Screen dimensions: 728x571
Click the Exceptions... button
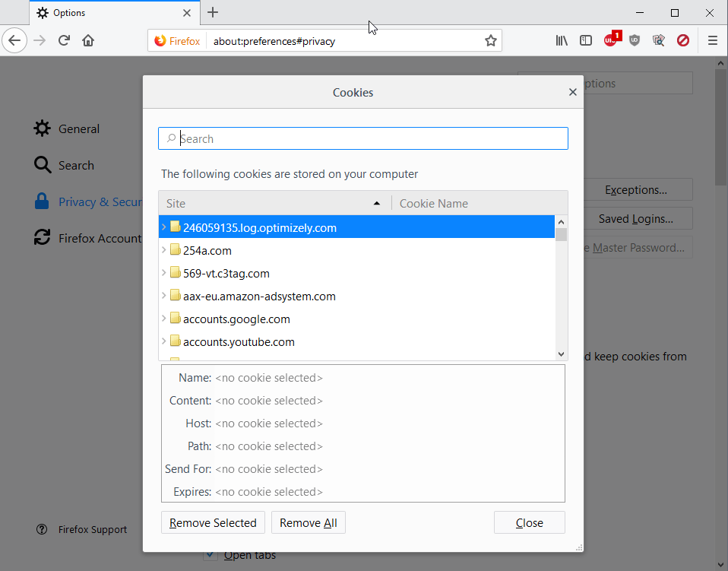638,189
